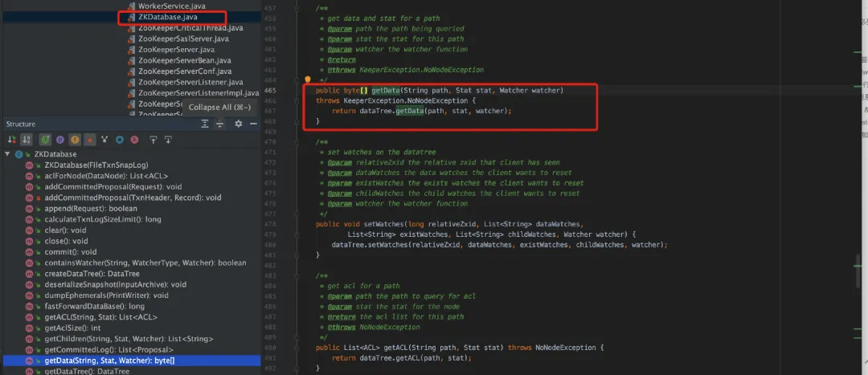Screen dimensions: 868x375
Task: Select getAclSize(): int method
Action: tap(72, 328)
